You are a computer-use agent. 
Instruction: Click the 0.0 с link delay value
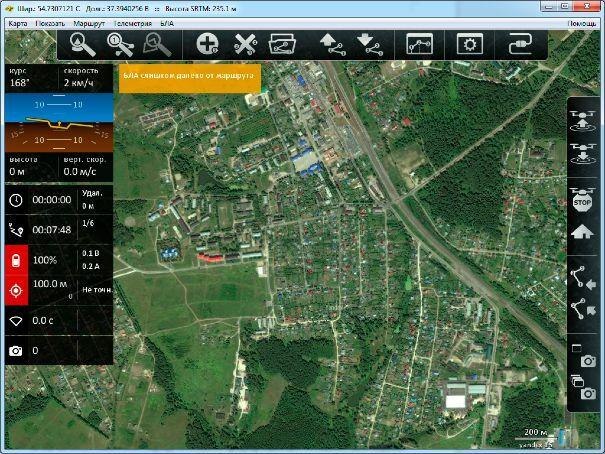coord(43,321)
